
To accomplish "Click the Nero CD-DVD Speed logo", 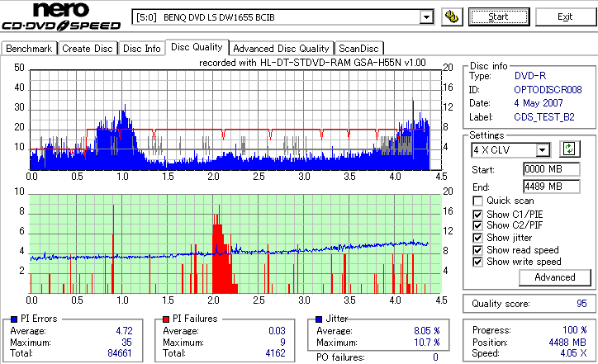I will (61, 16).
